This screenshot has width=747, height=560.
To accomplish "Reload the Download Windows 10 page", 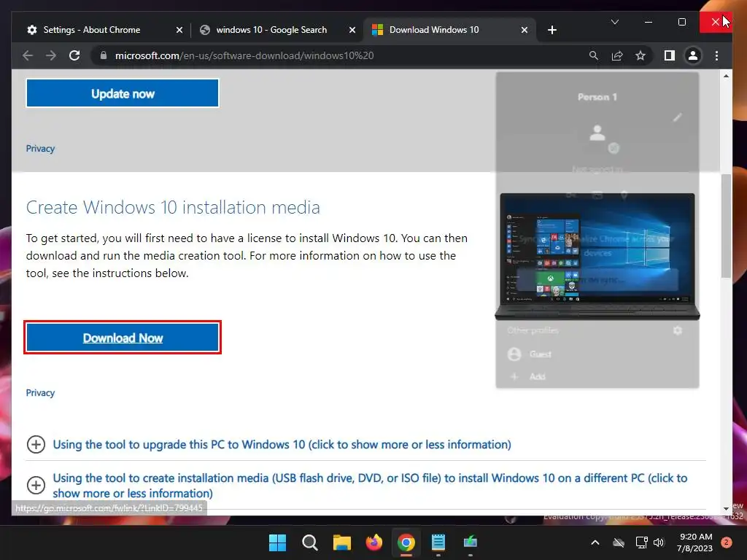I will pos(74,55).
